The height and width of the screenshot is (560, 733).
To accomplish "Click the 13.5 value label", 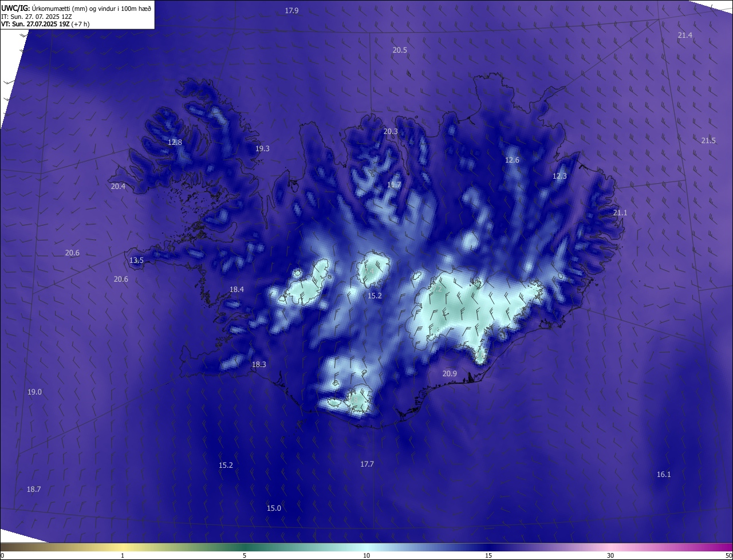I will (x=136, y=261).
